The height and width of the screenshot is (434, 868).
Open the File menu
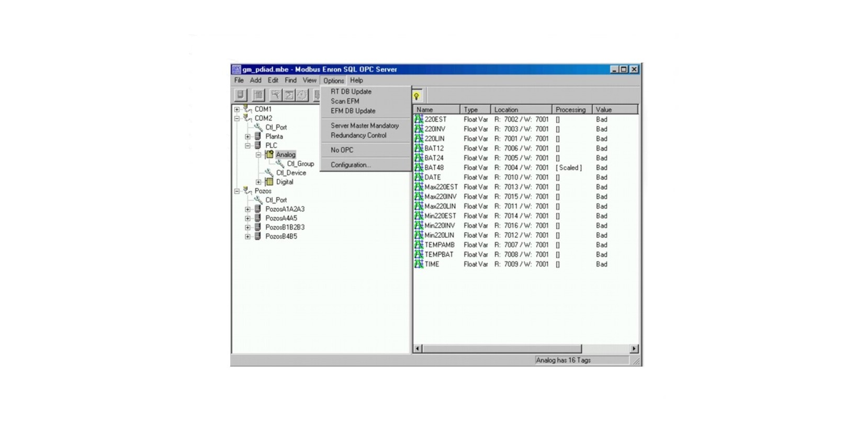[x=239, y=81]
